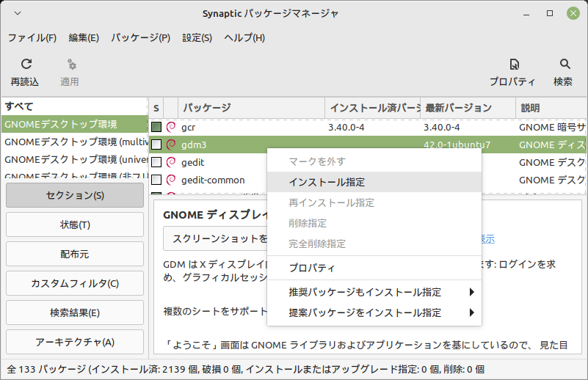This screenshot has height=380, width=588.
Task: Click the Debian swirl icon beside gedit-common
Action: (x=171, y=180)
